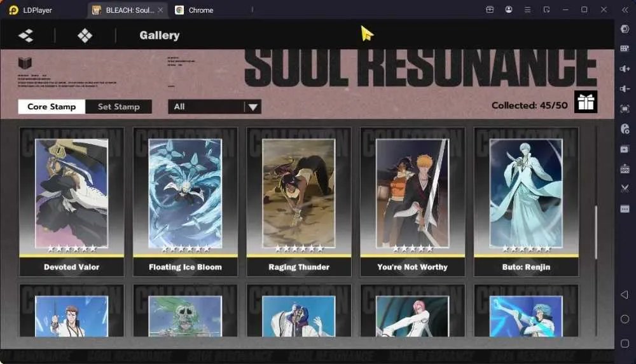The width and height of the screenshot is (636, 364).
Task: Click the back arrow icon beside Gallery
Action: click(26, 36)
